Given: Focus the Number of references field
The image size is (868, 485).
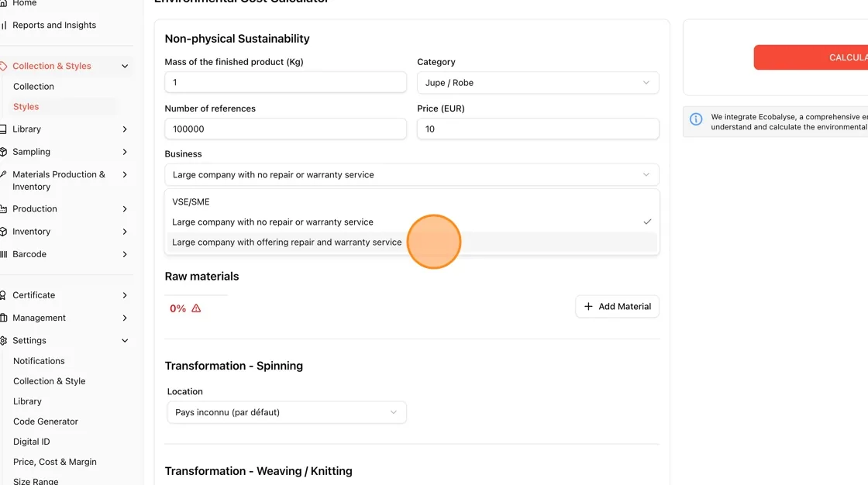Looking at the screenshot, I should pos(285,129).
